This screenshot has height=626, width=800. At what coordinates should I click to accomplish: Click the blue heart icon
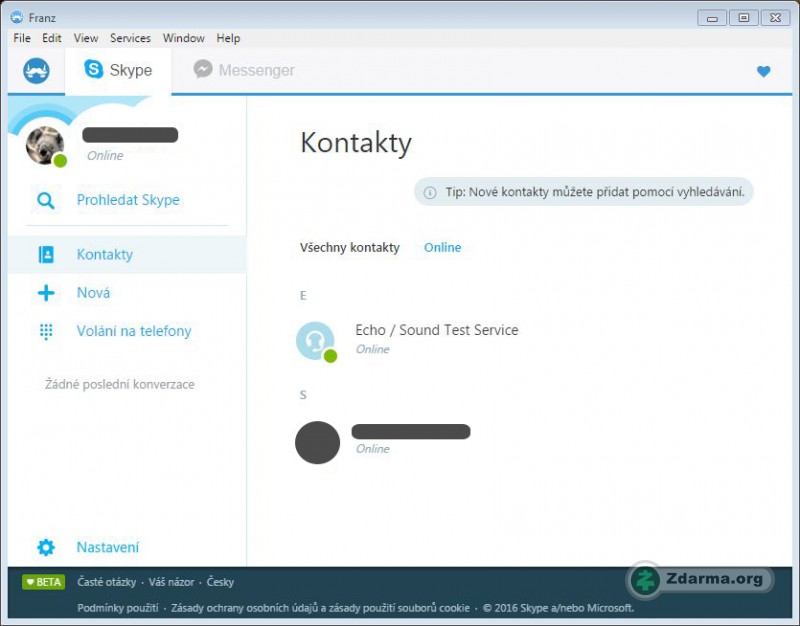pyautogui.click(x=763, y=71)
